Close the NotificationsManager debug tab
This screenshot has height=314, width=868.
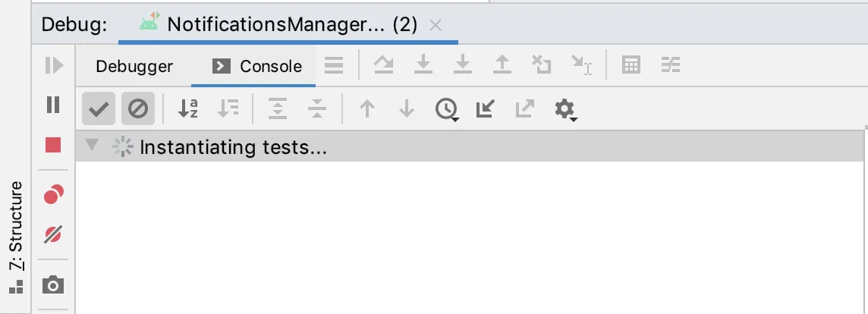436,25
